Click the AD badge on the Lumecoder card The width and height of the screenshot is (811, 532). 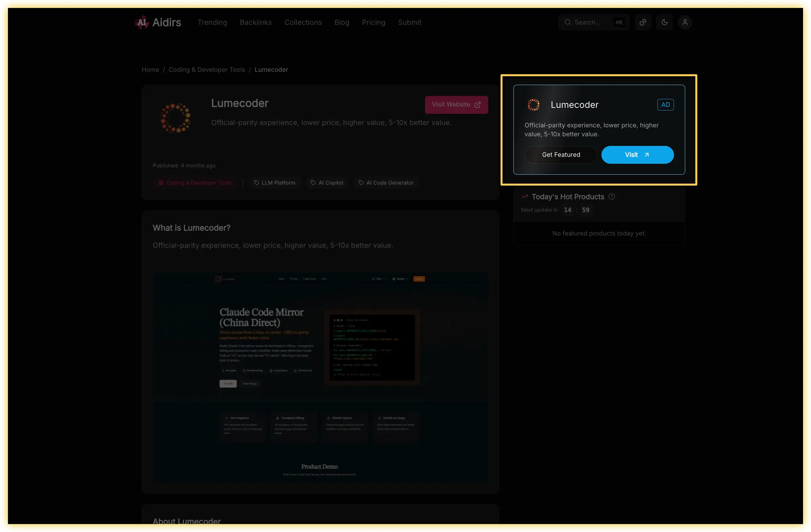point(665,105)
